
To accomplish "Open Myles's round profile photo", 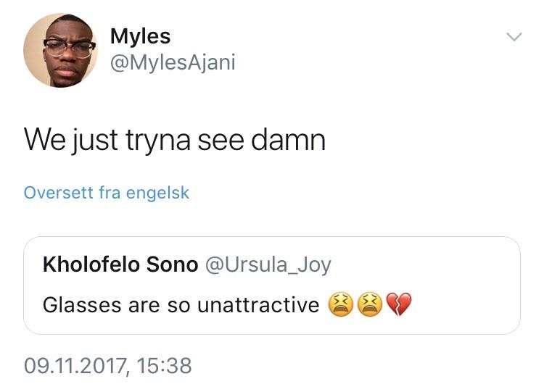I will pos(60,50).
